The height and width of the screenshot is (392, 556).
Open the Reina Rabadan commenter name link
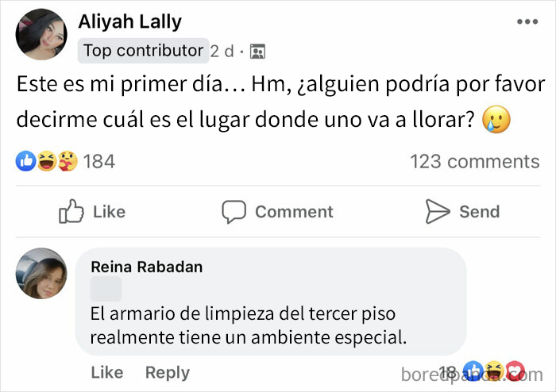(x=147, y=267)
